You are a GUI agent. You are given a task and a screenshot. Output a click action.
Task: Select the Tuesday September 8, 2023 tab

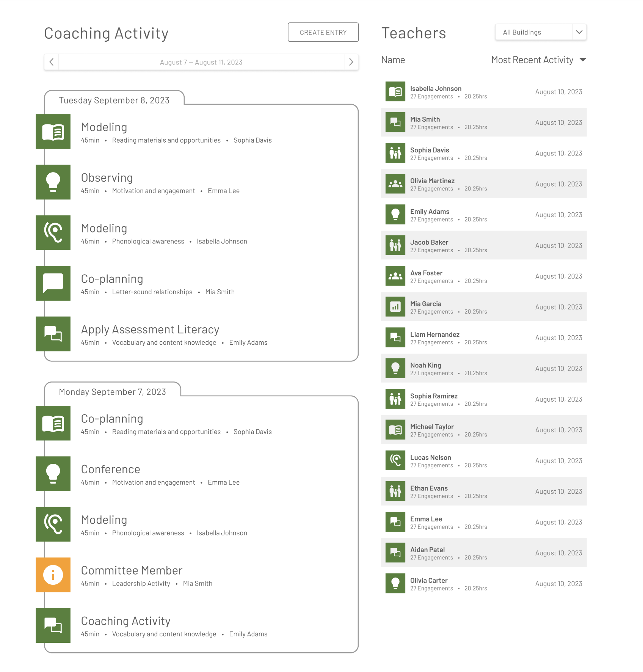tap(114, 100)
